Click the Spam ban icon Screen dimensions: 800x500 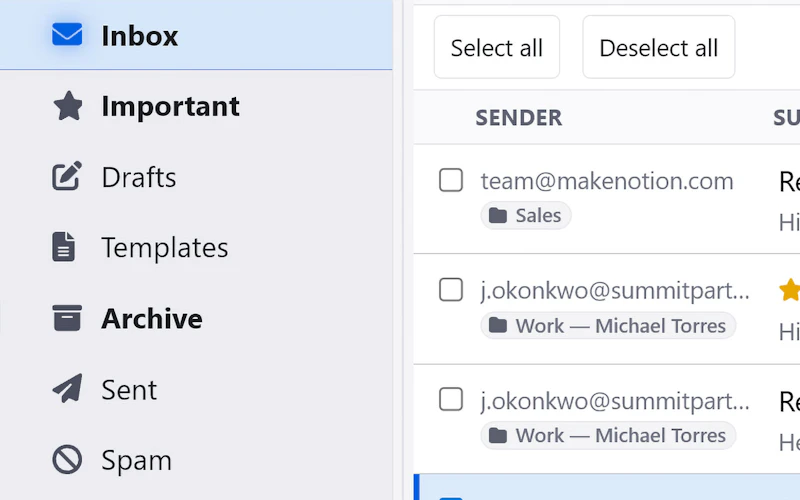tap(67, 459)
